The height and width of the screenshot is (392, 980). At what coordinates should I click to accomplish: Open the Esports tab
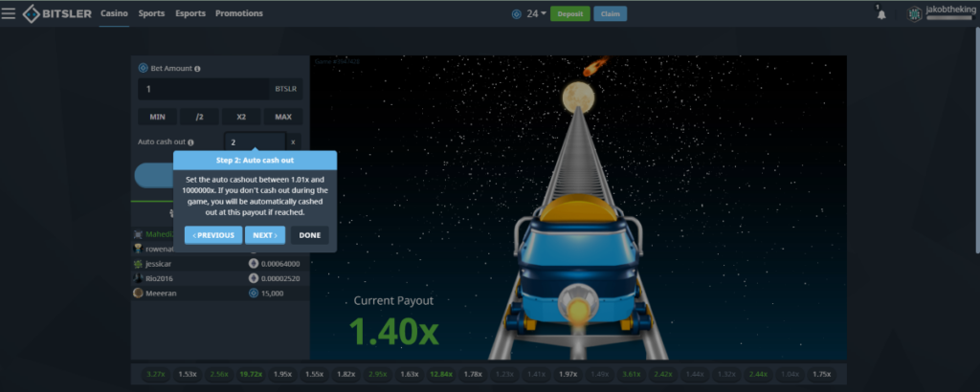click(x=190, y=13)
